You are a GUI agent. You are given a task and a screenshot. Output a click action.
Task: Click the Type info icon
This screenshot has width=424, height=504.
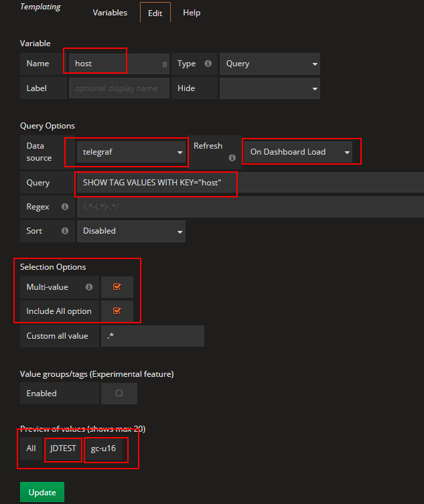(x=208, y=64)
